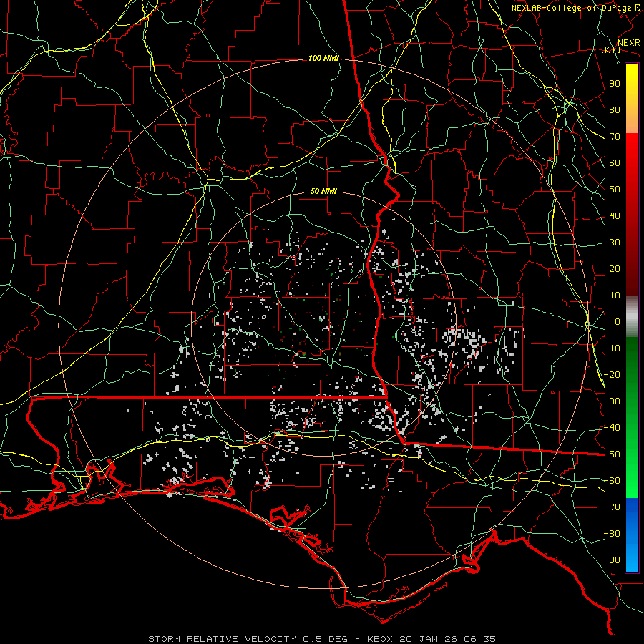Select the -50 value on the velocity scale

(612, 454)
